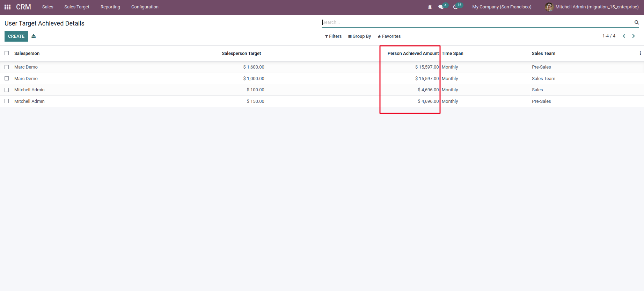The width and height of the screenshot is (644, 291).
Task: Click Mitchell Admin avatar picture
Action: pyautogui.click(x=549, y=7)
